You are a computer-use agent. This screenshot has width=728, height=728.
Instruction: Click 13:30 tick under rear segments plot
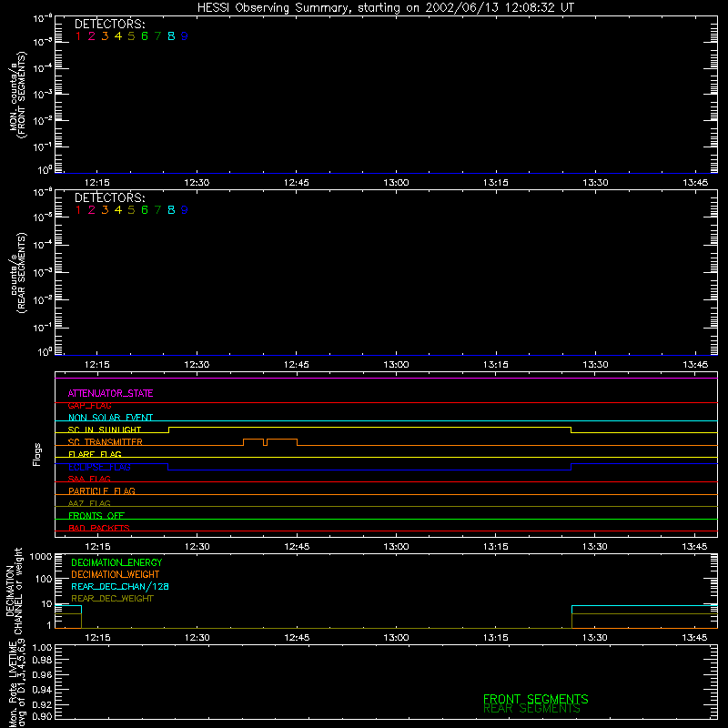click(595, 365)
